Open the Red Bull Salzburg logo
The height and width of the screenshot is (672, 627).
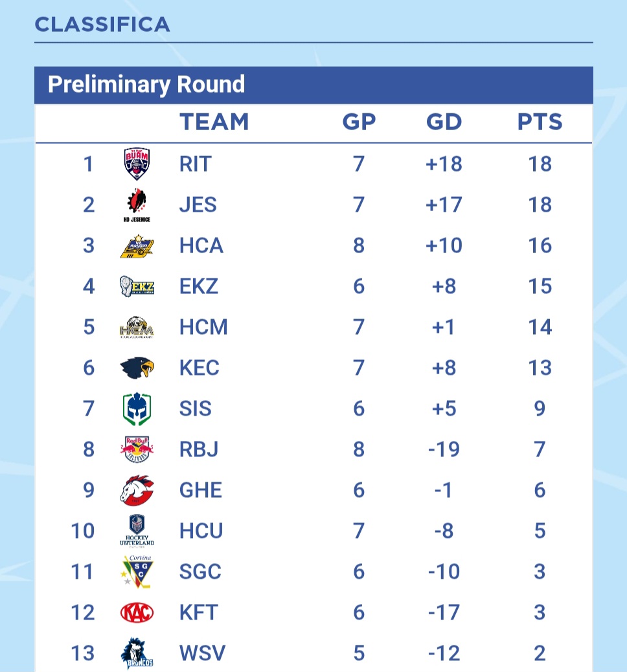137,449
